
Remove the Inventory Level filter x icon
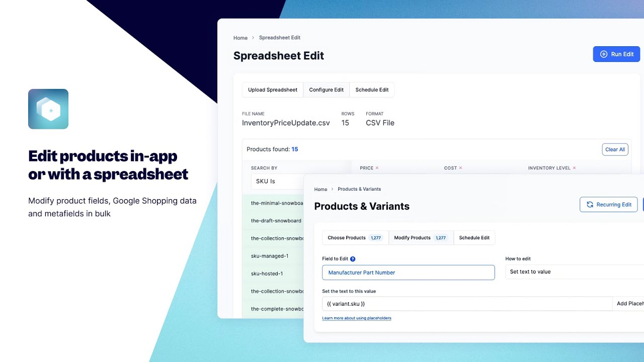click(x=574, y=167)
